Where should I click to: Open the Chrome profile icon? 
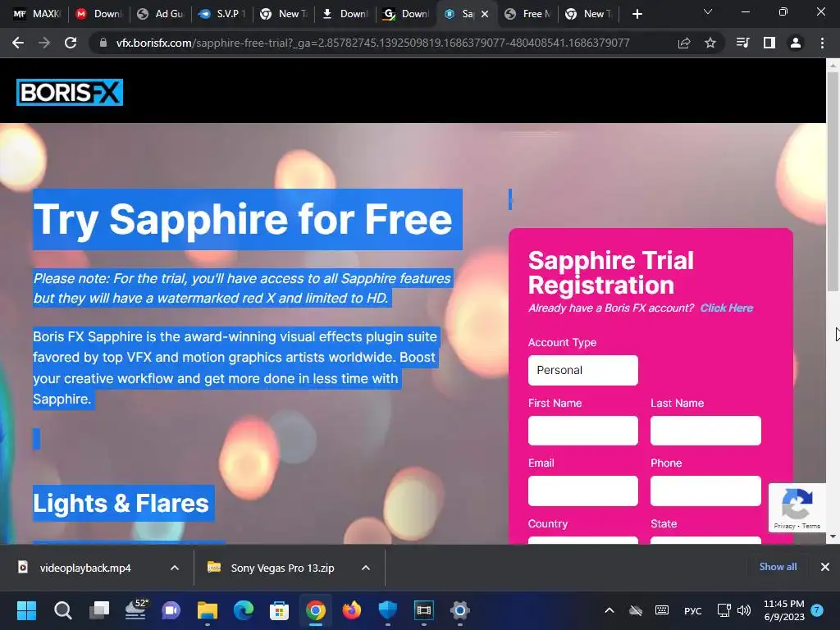[796, 43]
